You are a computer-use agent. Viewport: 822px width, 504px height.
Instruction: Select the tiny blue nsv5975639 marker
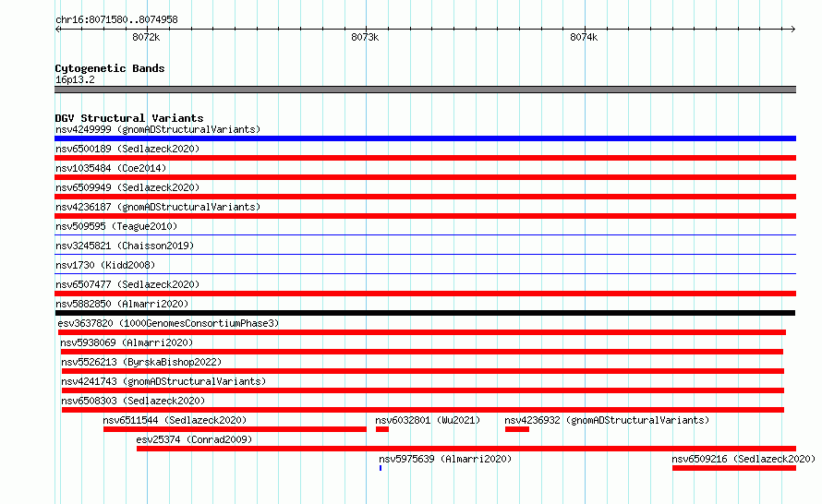(x=381, y=468)
